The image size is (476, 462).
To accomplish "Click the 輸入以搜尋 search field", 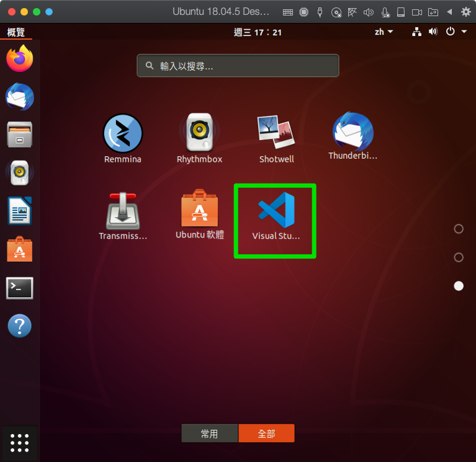I will (x=238, y=66).
